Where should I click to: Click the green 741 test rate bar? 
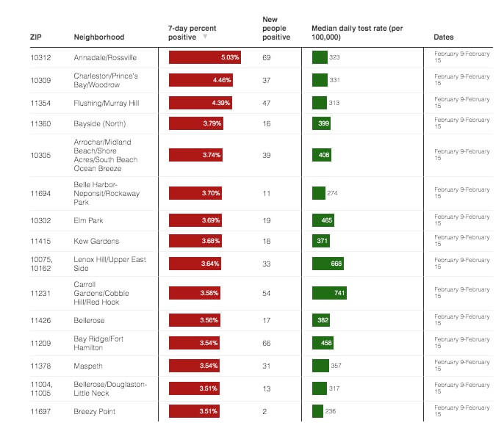[329, 293]
